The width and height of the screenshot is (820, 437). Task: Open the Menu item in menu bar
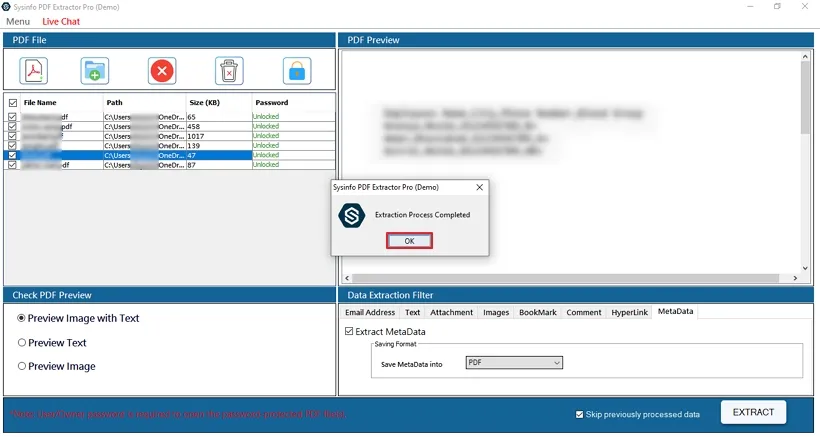tap(18, 21)
